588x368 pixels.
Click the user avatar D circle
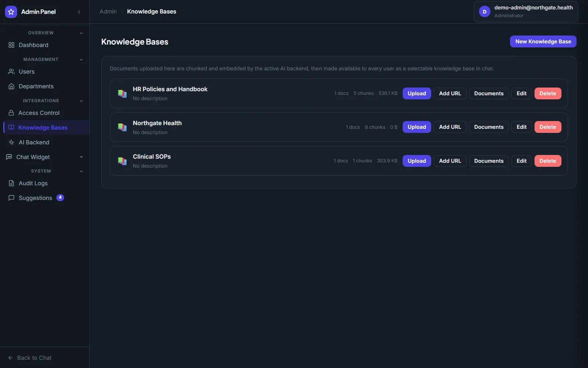pyautogui.click(x=484, y=12)
